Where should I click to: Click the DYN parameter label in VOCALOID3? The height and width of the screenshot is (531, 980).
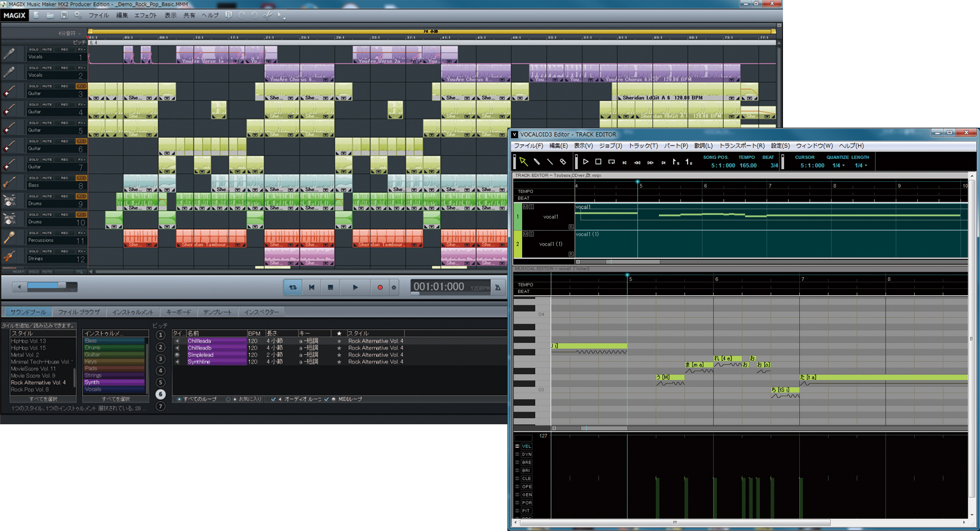(527, 454)
